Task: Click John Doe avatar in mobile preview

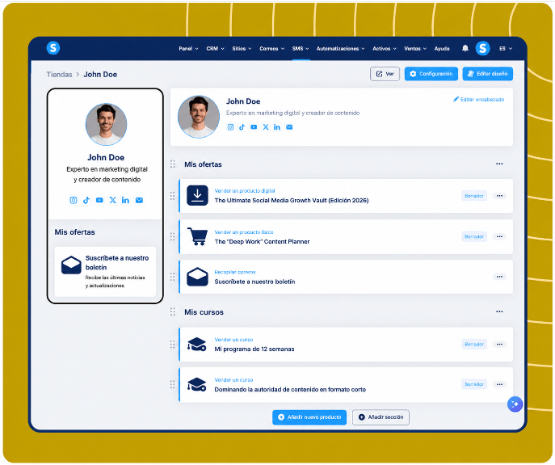Action: pos(106,124)
